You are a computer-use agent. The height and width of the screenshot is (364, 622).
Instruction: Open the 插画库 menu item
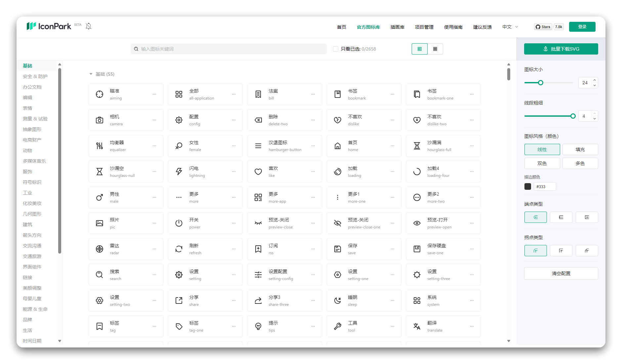397,27
